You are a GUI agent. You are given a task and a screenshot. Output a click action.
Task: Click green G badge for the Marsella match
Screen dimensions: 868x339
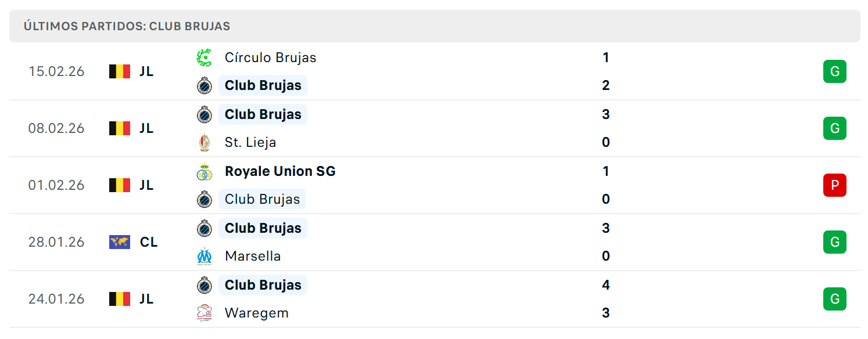pos(834,242)
